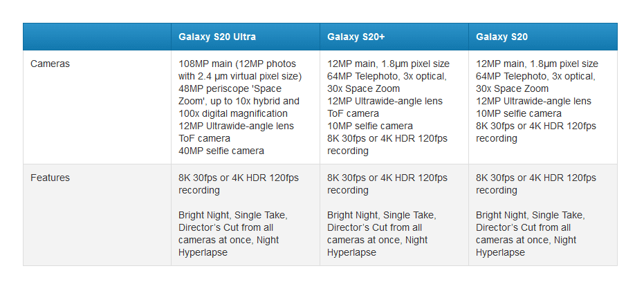The width and height of the screenshot is (644, 293).
Task: Click "ToF camera" in Galaxy S20 Ultra column
Action: 204,138
